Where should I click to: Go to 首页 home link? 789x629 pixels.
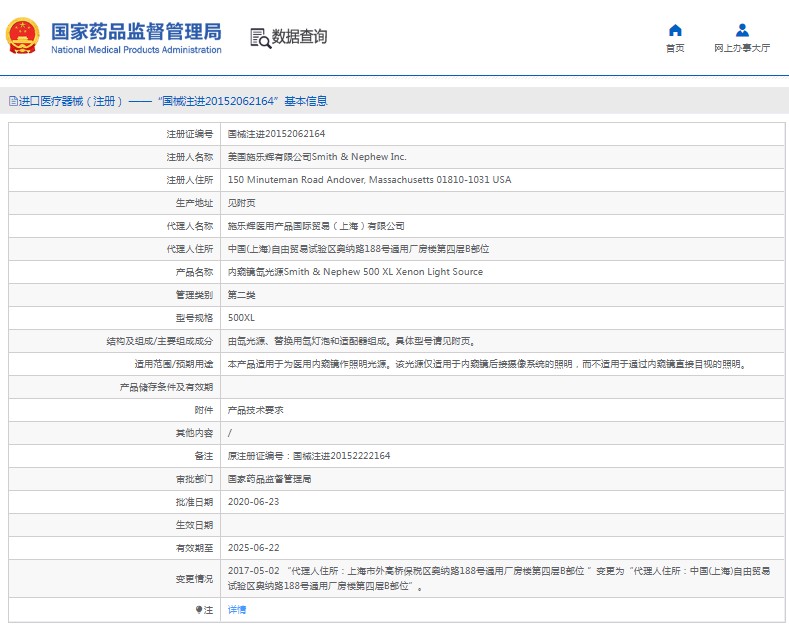(675, 48)
